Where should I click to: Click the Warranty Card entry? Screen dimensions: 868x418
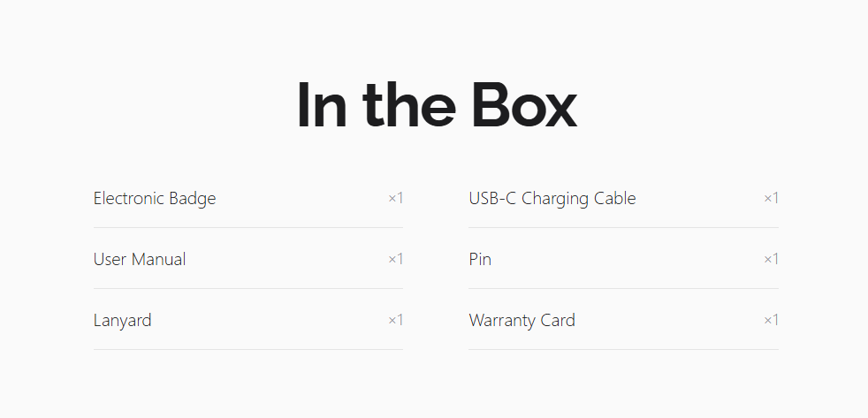(522, 320)
